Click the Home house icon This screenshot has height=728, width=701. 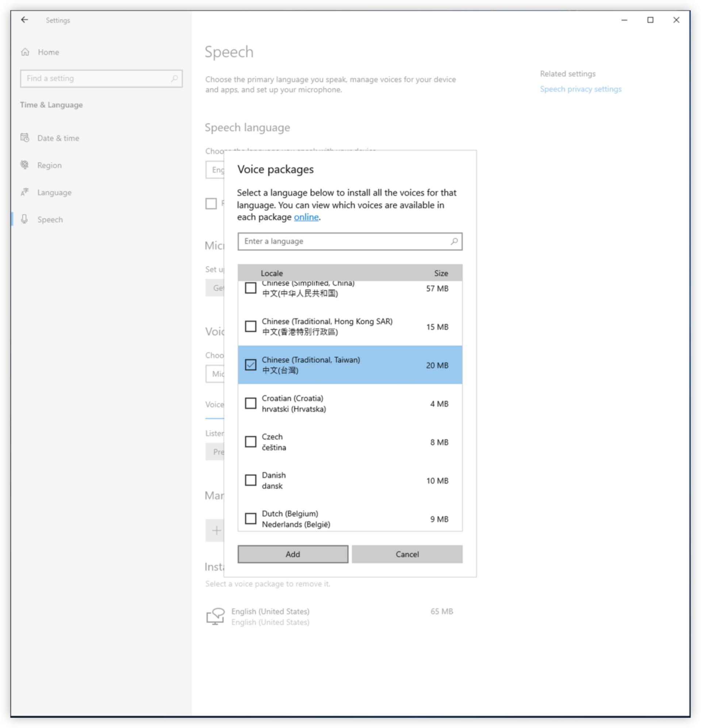pos(25,52)
